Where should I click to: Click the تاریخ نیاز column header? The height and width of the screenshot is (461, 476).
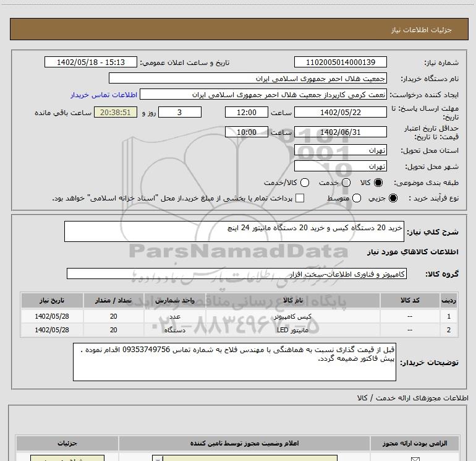point(52,300)
